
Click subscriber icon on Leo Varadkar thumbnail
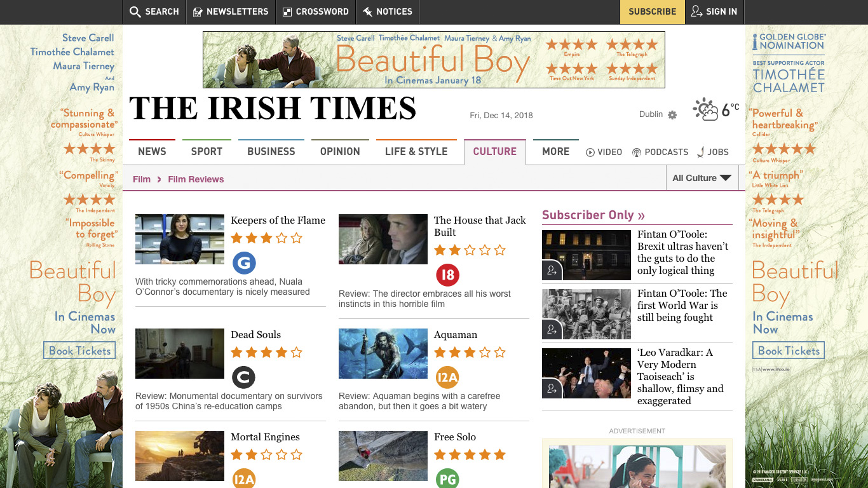tap(552, 388)
